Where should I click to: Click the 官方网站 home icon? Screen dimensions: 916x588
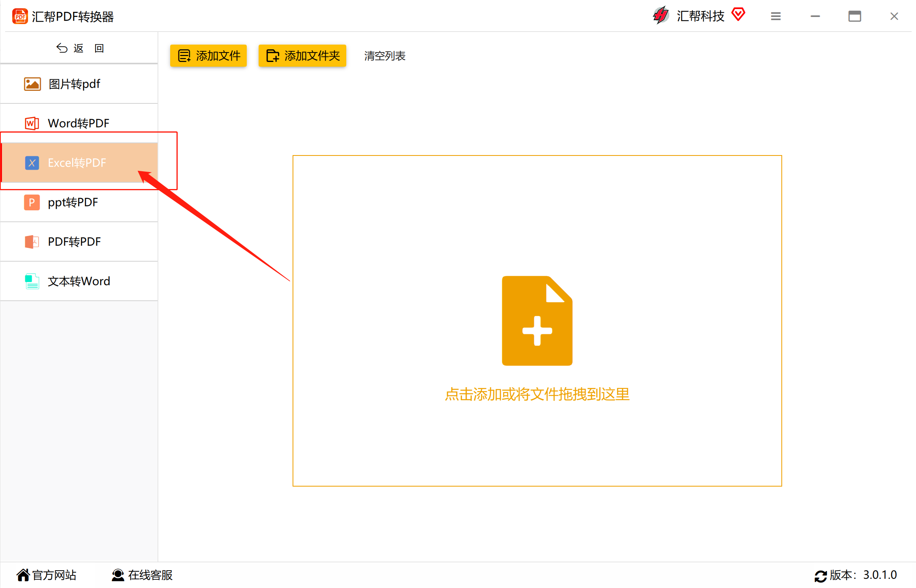point(23,575)
